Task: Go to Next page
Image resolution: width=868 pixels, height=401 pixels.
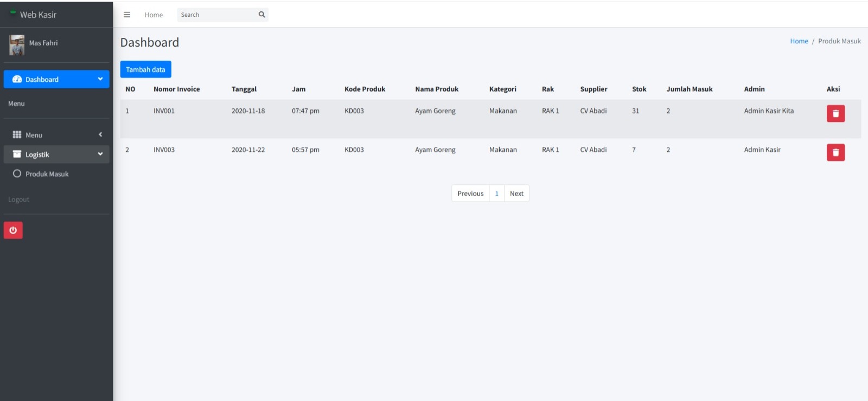Action: (x=516, y=193)
